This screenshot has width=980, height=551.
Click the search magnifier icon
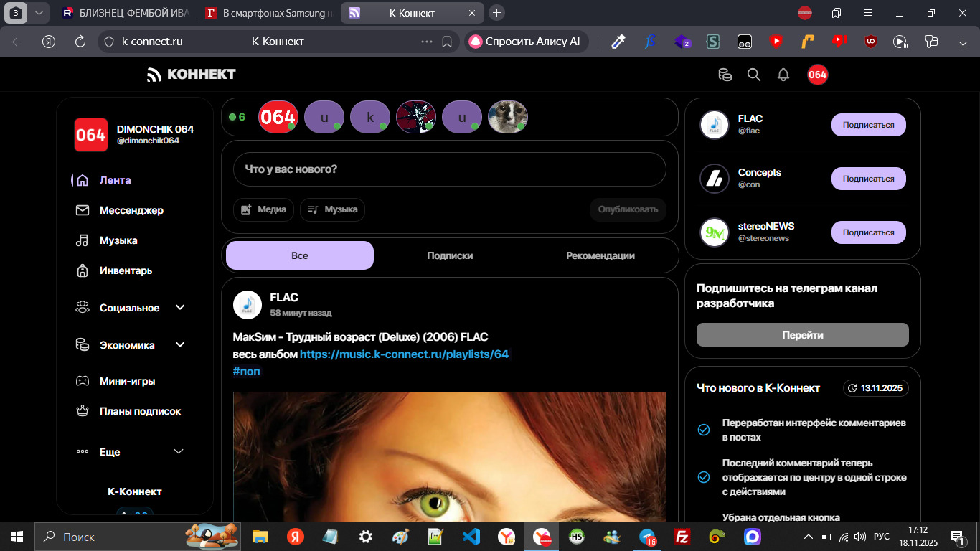[753, 75]
